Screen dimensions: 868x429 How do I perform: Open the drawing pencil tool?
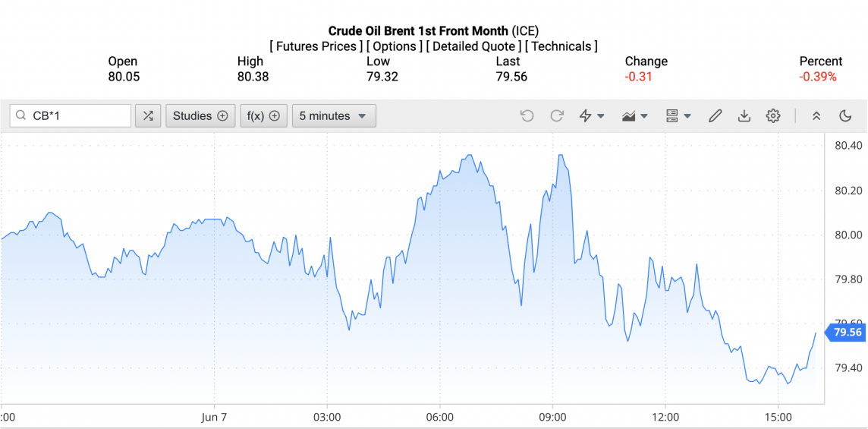[x=715, y=116]
